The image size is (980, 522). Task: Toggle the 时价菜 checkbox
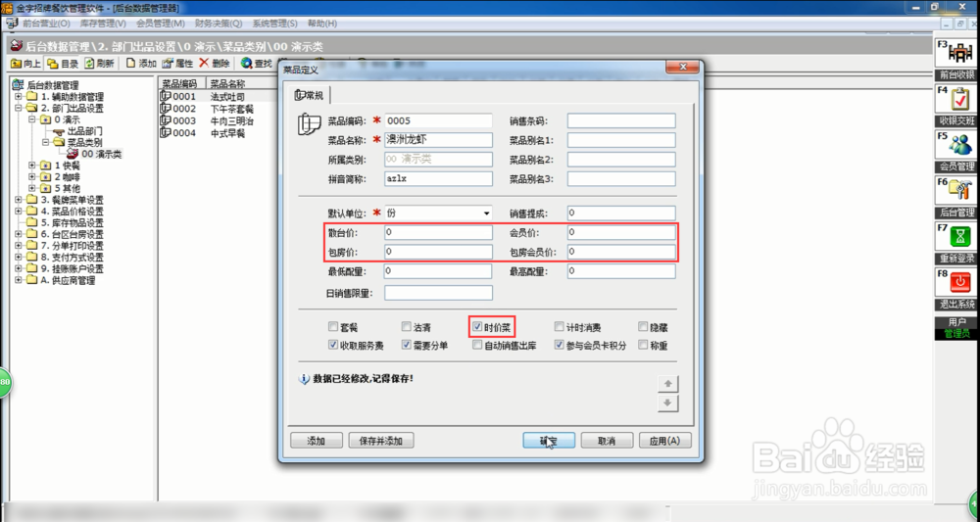tap(477, 326)
